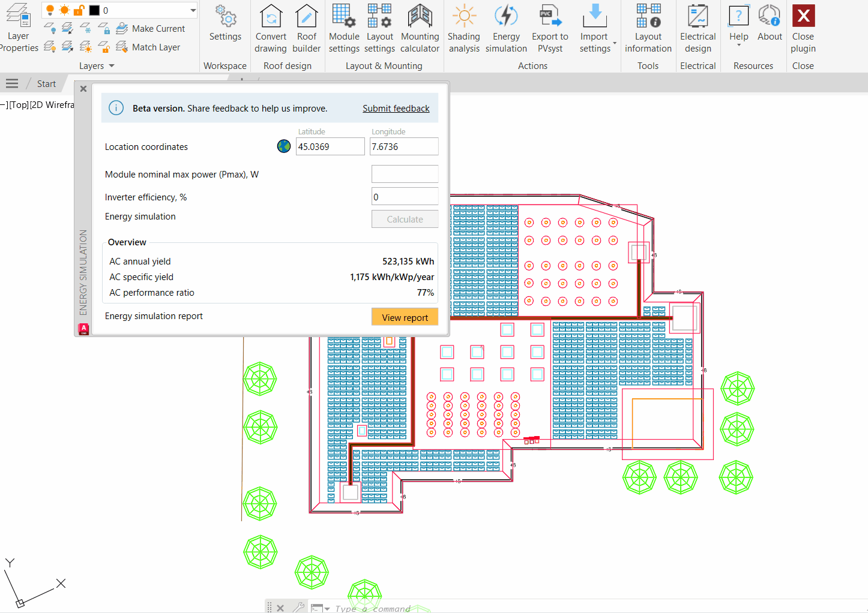Click the [2D Wireframe] visual style control
This screenshot has height=613, width=868.
(x=52, y=105)
